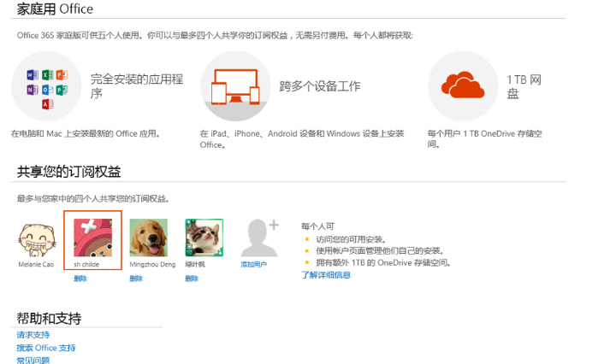The height and width of the screenshot is (364, 616).
Task: Click the 1 TB 网盘 text
Action: click(524, 86)
